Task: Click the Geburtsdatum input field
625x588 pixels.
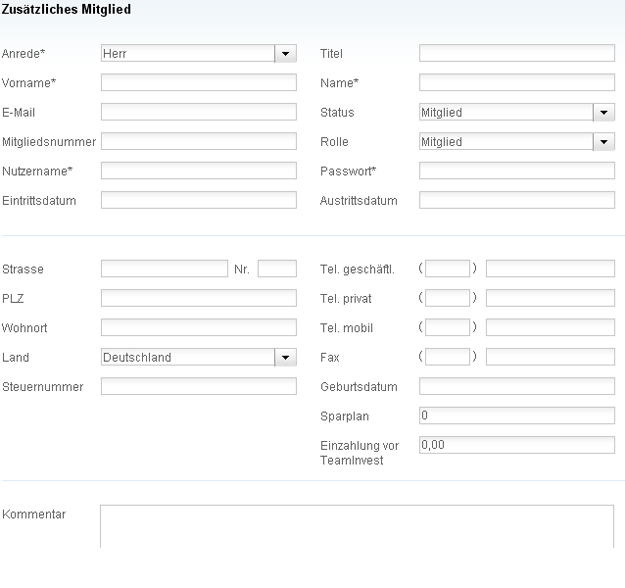Action: point(517,386)
